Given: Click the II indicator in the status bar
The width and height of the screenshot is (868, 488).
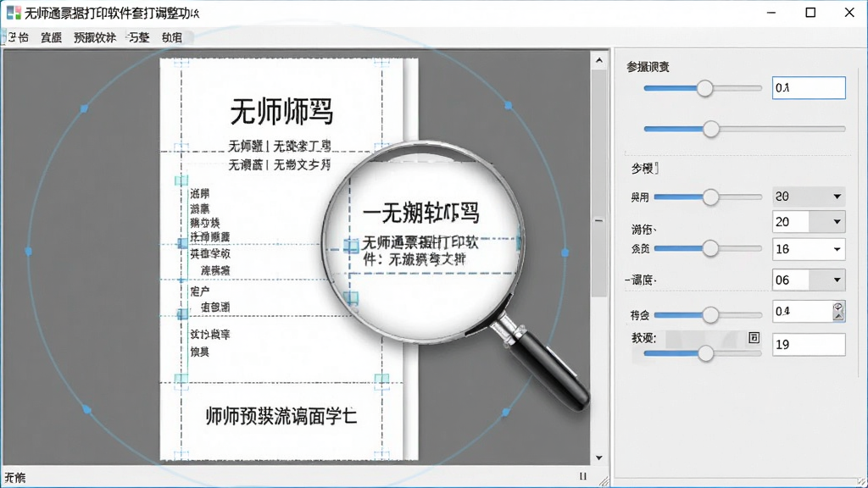Looking at the screenshot, I should tap(582, 476).
